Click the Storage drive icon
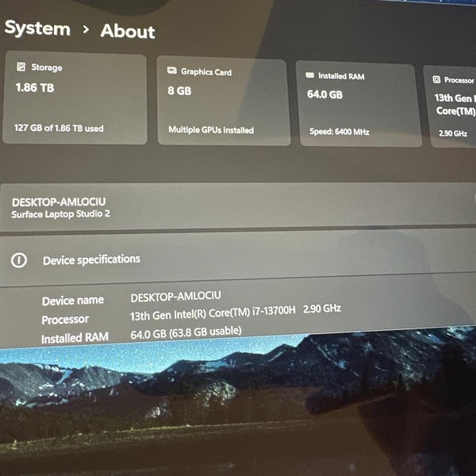Image resolution: width=476 pixels, height=476 pixels. (x=21, y=66)
